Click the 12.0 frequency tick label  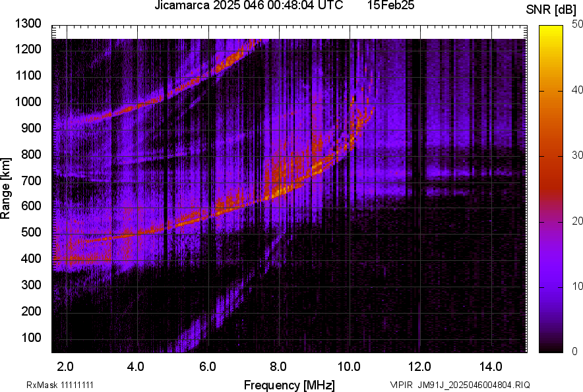419,366
